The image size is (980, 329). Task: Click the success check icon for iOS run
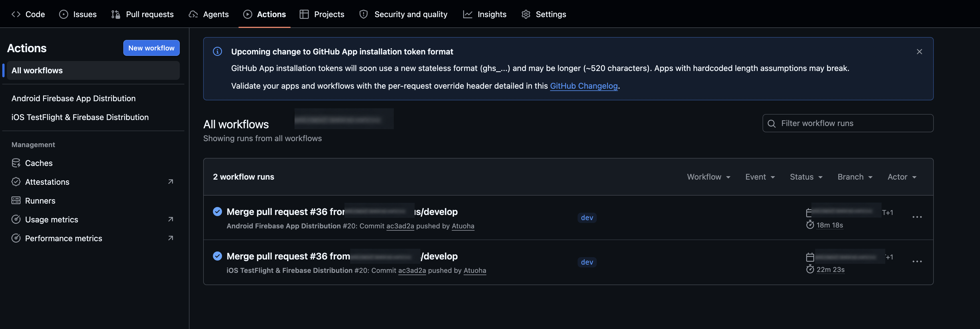tap(217, 256)
